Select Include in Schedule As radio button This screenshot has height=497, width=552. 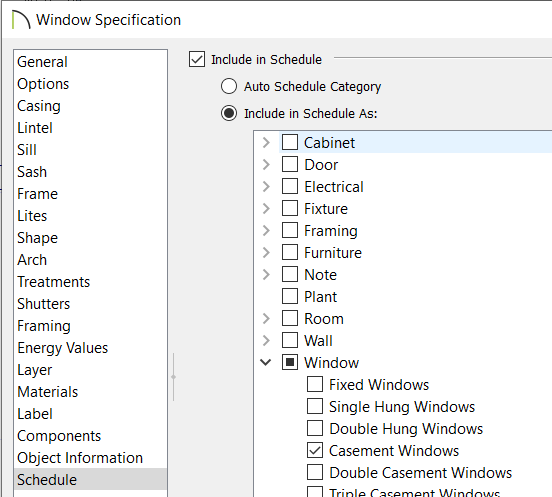[229, 113]
